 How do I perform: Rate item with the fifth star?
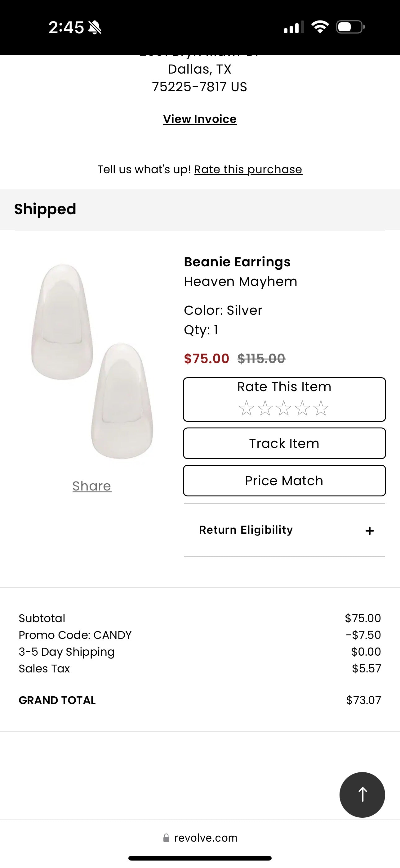click(x=321, y=408)
